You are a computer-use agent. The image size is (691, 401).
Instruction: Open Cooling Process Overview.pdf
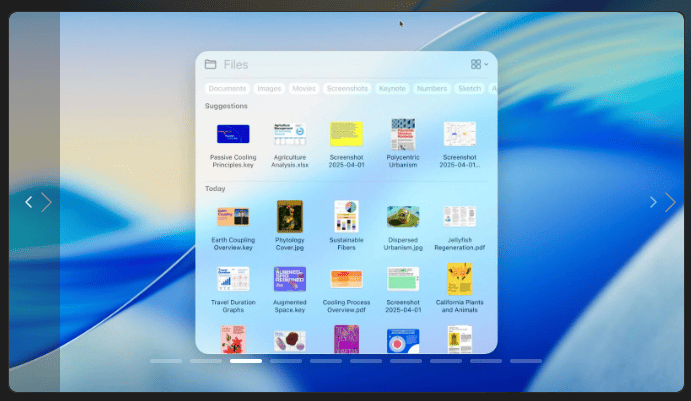click(x=346, y=279)
